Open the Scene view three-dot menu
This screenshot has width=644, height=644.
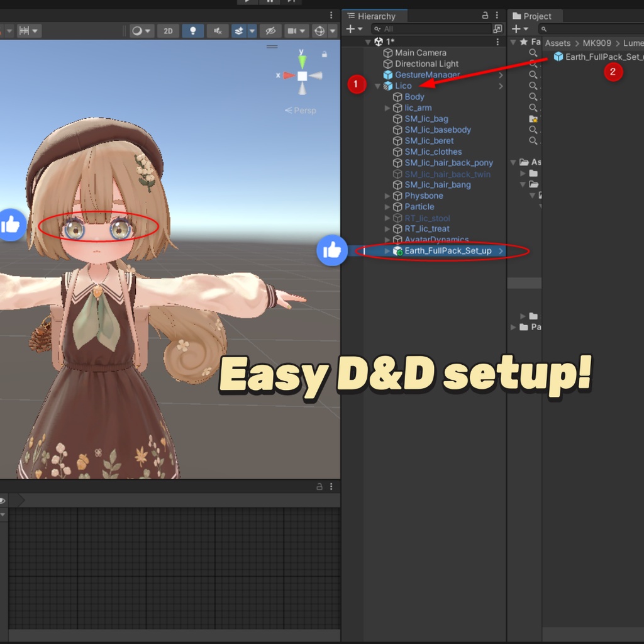pos(331,15)
